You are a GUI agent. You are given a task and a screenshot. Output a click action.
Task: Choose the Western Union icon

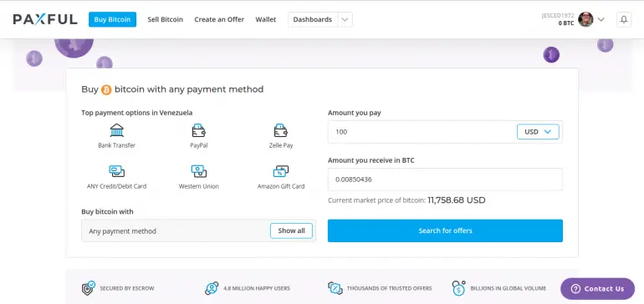pyautogui.click(x=199, y=171)
